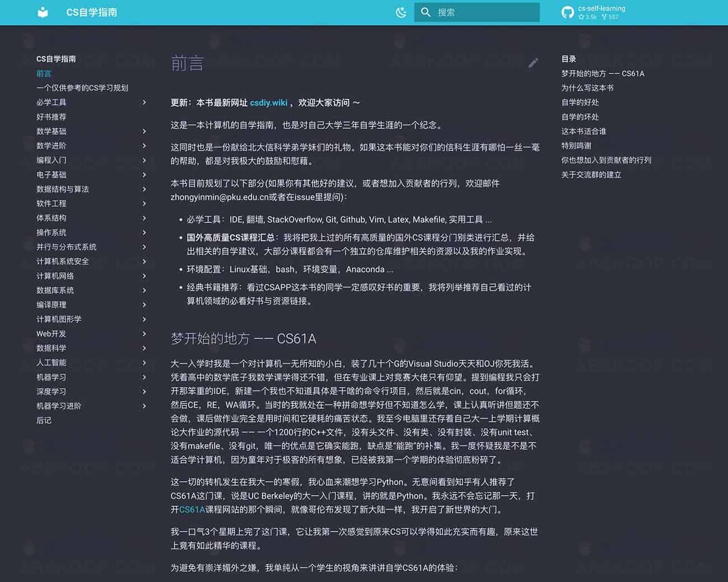Click the CS自学指南 sidebar title

tap(56, 59)
